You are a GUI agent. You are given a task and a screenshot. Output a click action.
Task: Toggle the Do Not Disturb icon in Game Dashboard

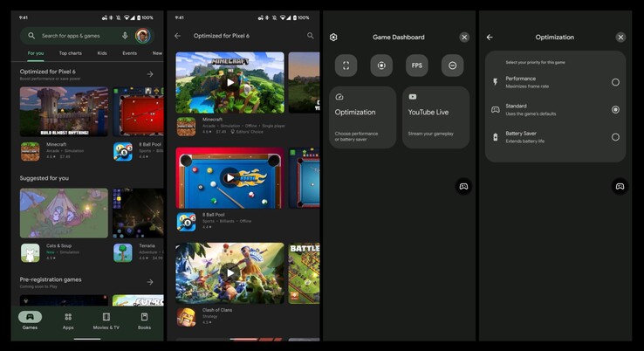click(453, 65)
